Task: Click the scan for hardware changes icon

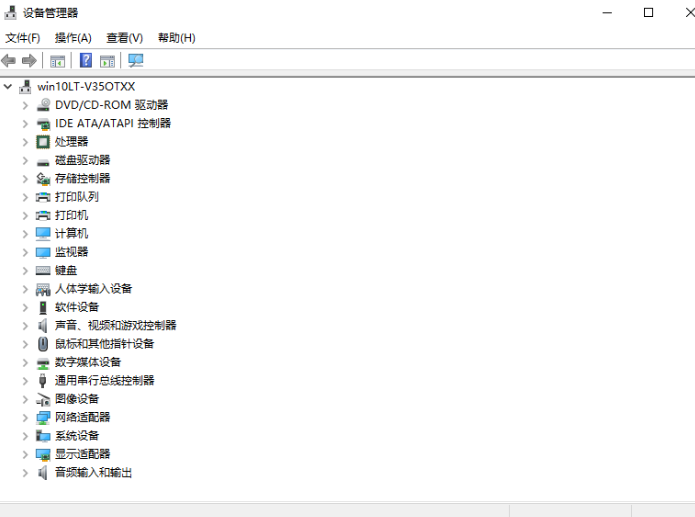Action: coord(136,61)
